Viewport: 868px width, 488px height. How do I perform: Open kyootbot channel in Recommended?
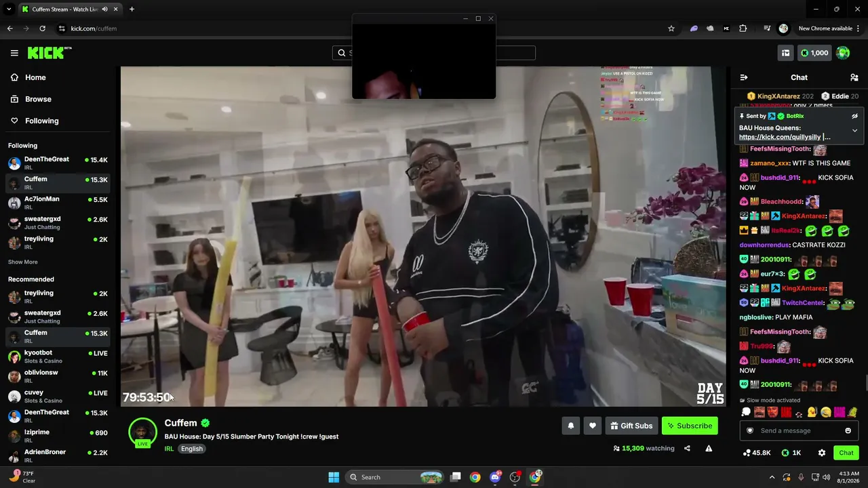point(58,357)
